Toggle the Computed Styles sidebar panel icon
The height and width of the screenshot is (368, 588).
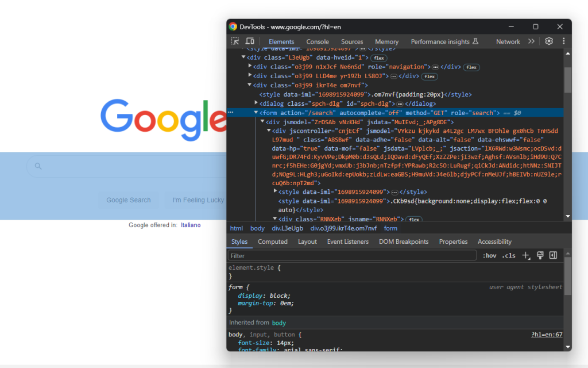point(552,255)
